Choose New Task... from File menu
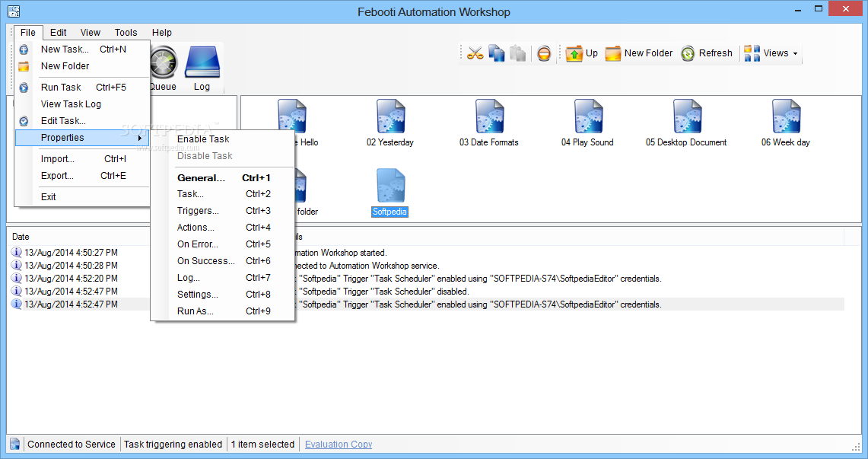Screen dimensions: 868x459 (x=82, y=49)
